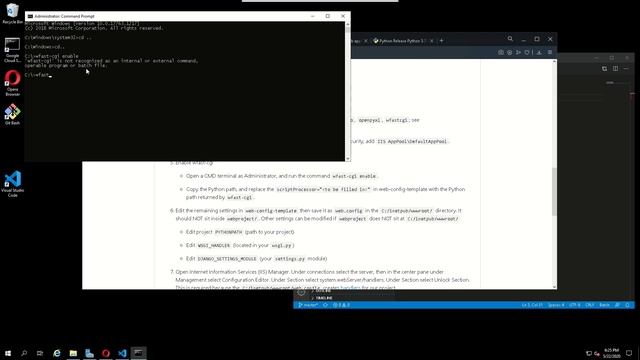This screenshot has width=640, height=360.
Task: Open VS Code errors and warnings status
Action: click(x=341, y=305)
